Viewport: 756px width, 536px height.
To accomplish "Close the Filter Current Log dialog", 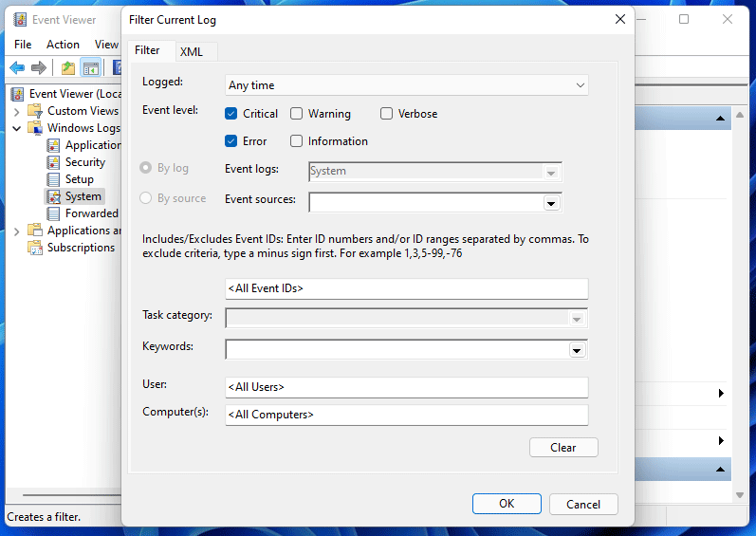I will coord(620,19).
